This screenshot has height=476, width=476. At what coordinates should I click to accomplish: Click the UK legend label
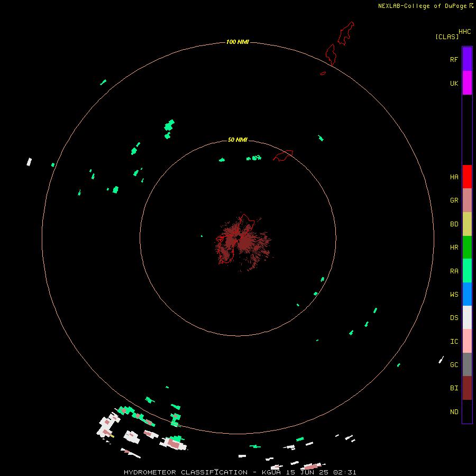454,83
